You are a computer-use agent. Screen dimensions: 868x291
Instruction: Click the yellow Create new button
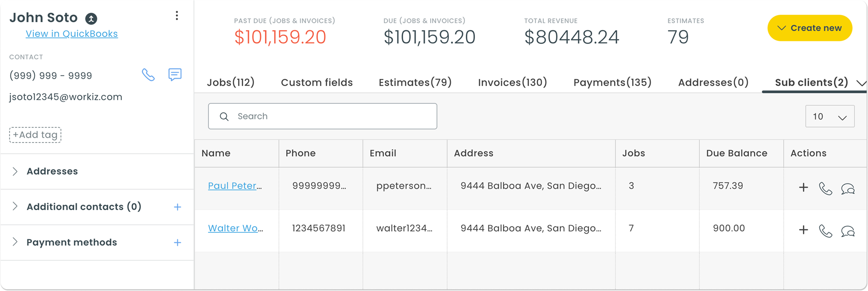point(809,28)
